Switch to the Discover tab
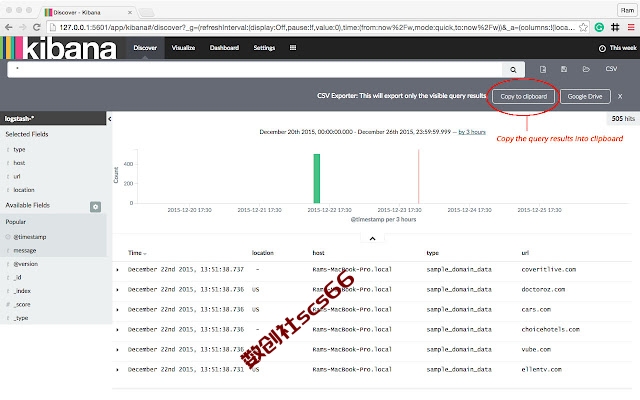The height and width of the screenshot is (400, 640). [145, 48]
